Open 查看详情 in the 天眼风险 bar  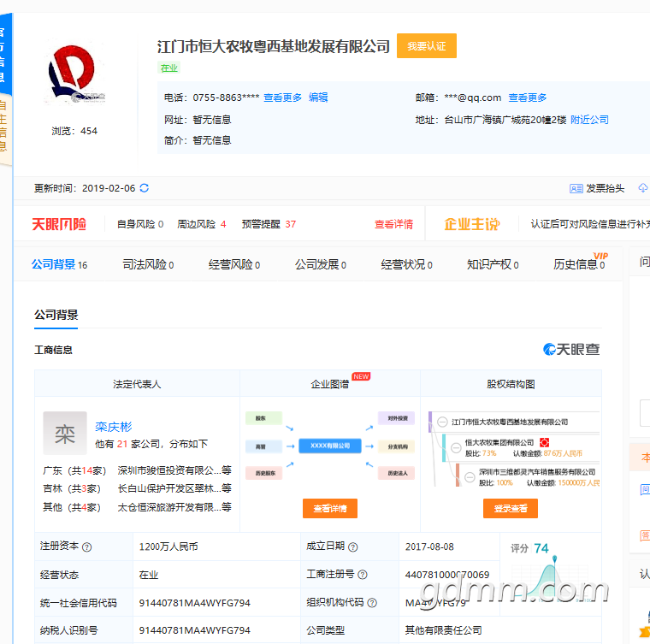(x=393, y=225)
